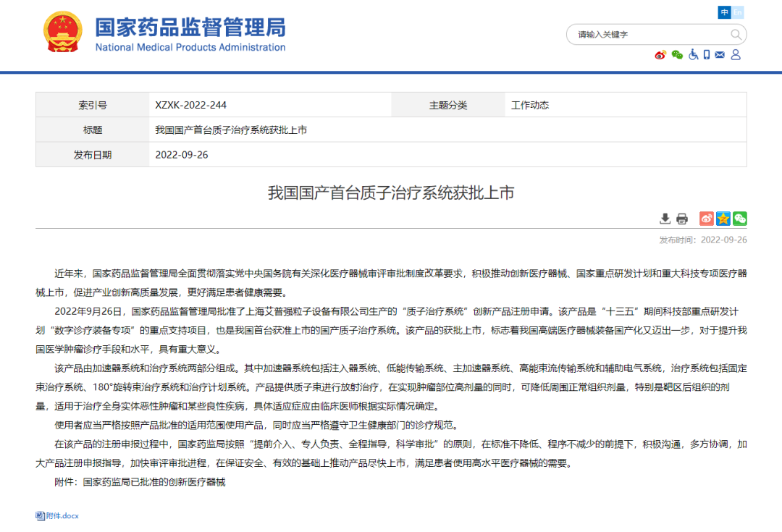Open the wheelchair accessibility icon
This screenshot has height=532, width=782.
point(693,55)
